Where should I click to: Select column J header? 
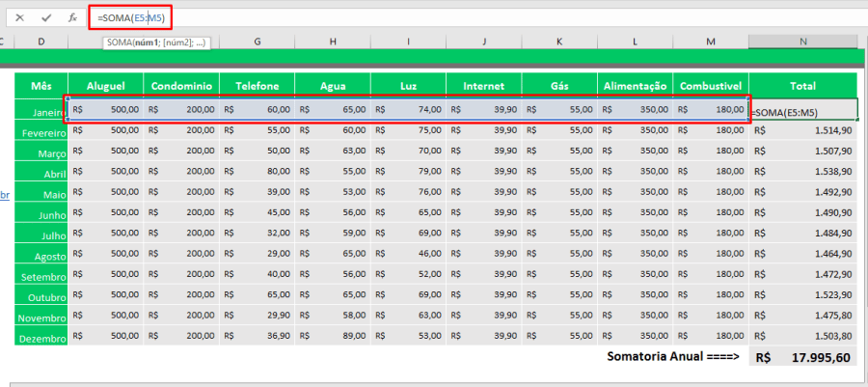[x=484, y=41]
